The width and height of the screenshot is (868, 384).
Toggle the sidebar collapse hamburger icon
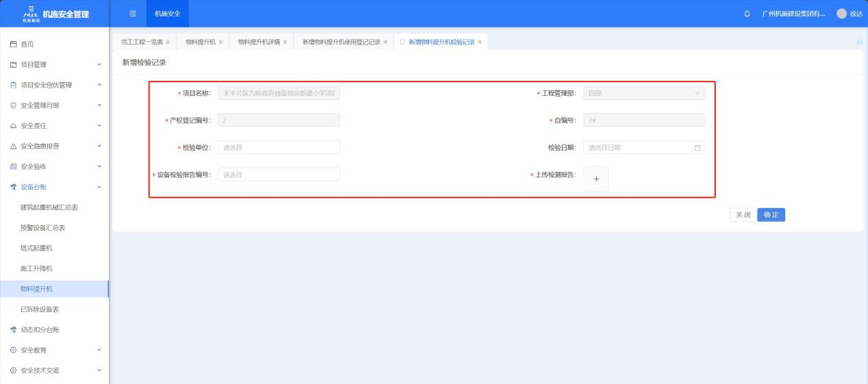[x=133, y=14]
